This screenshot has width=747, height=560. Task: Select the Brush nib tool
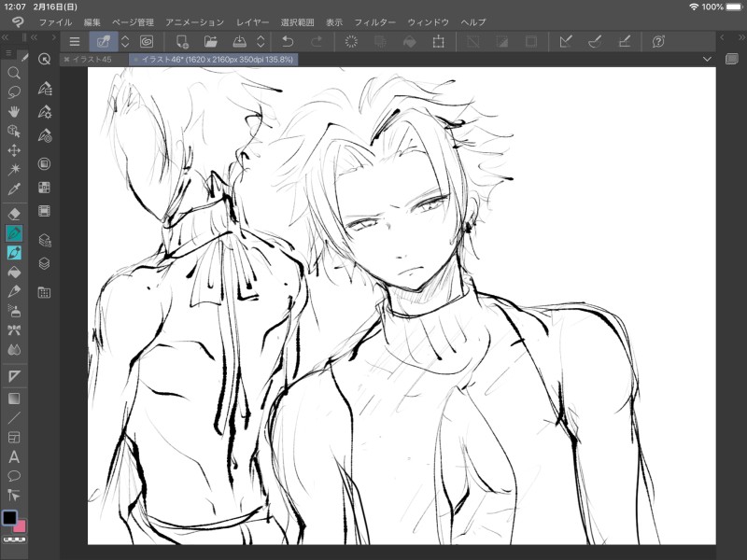pos(14,291)
